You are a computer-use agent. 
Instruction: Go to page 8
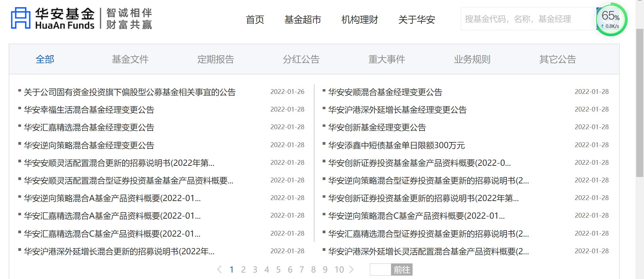[x=314, y=270]
